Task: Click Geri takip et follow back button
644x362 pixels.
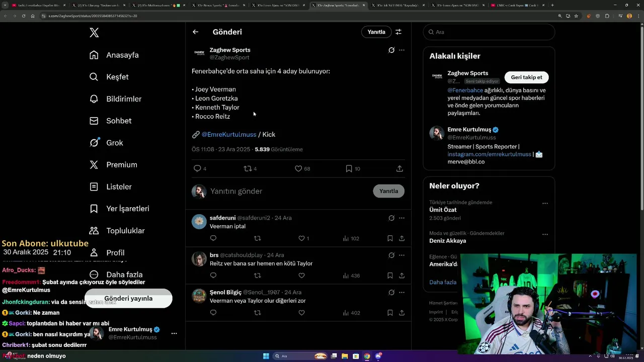Action: click(x=526, y=77)
